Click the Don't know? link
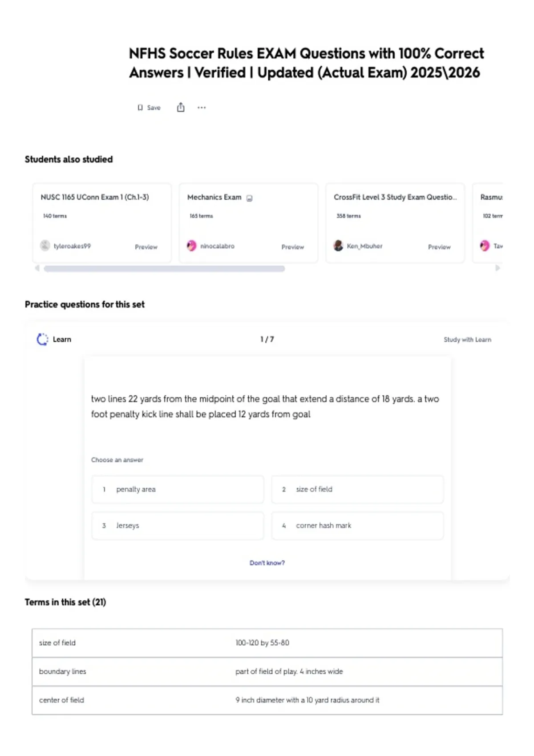Screen dimensions: 534x756 coord(267,563)
